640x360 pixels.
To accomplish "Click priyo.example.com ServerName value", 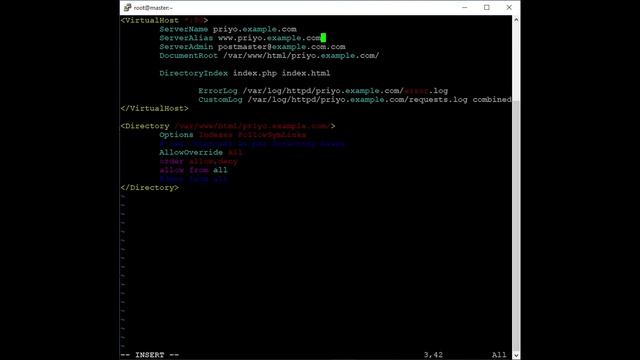I will [255, 29].
